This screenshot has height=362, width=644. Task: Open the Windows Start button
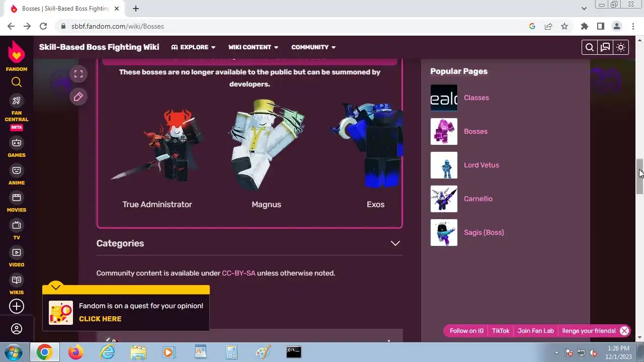[x=14, y=352]
